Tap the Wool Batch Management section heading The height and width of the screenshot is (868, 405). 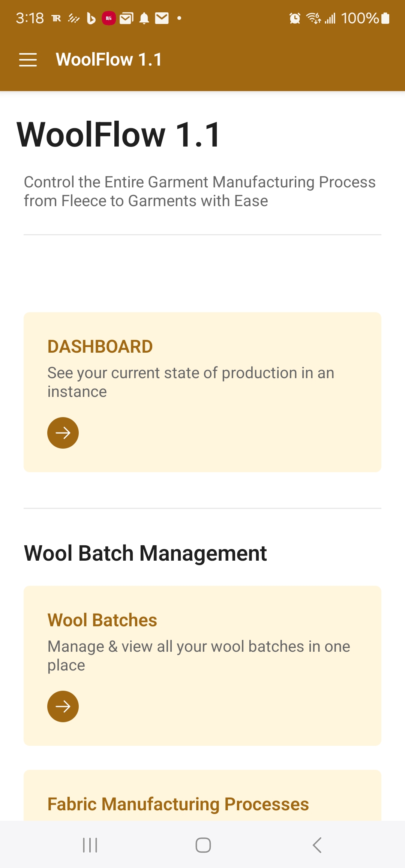click(x=145, y=553)
